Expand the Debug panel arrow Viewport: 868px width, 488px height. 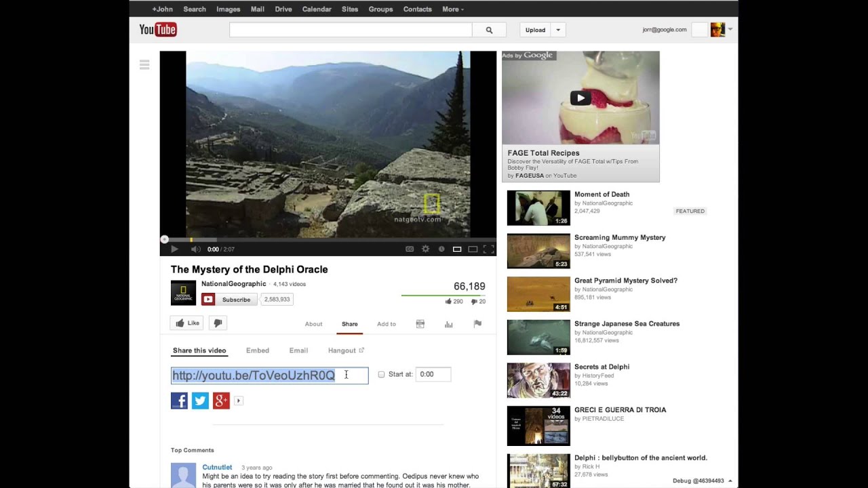[730, 481]
